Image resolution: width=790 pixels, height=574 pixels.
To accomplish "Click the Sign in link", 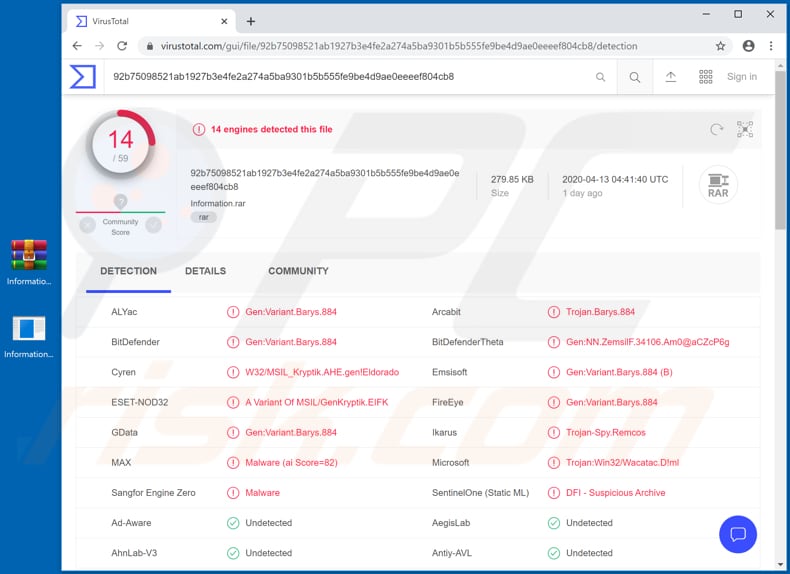I will [742, 77].
